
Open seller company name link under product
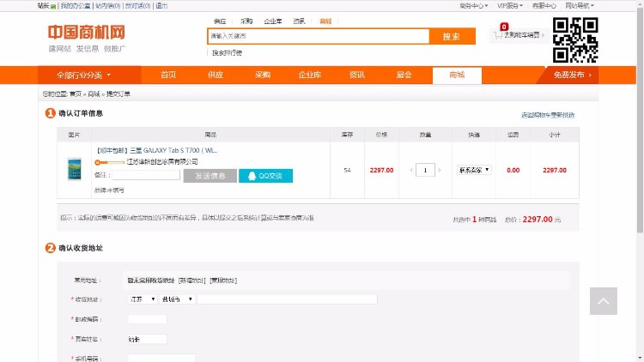[162, 162]
